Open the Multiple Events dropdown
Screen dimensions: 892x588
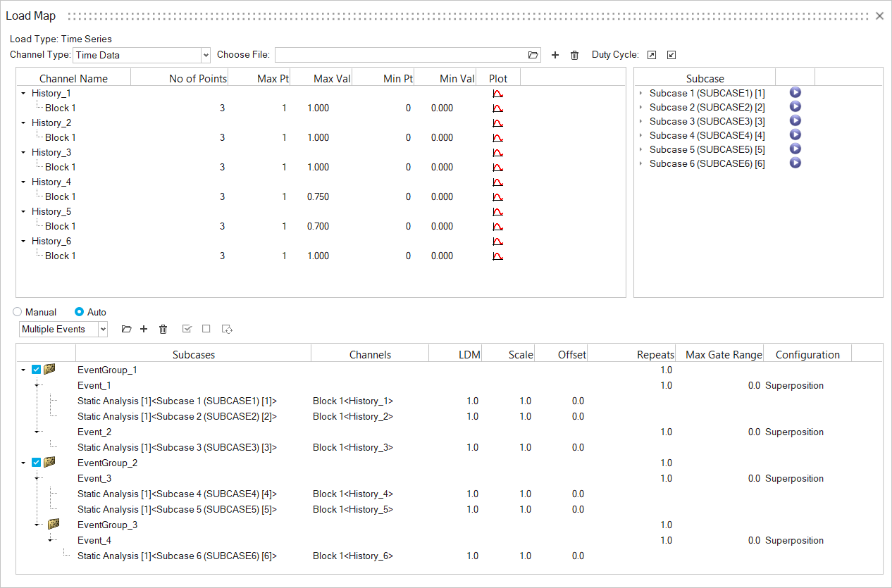click(x=103, y=329)
